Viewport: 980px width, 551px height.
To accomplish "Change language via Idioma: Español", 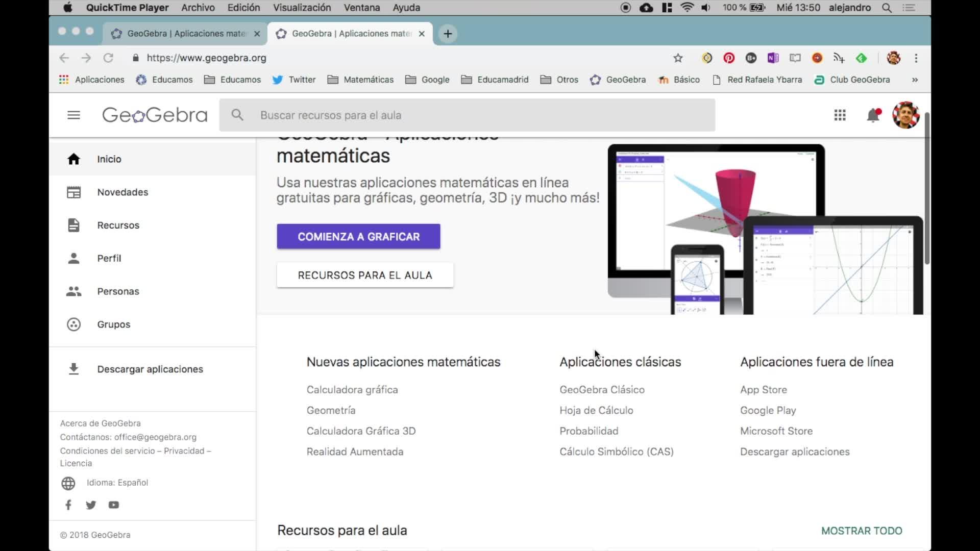I will [117, 483].
